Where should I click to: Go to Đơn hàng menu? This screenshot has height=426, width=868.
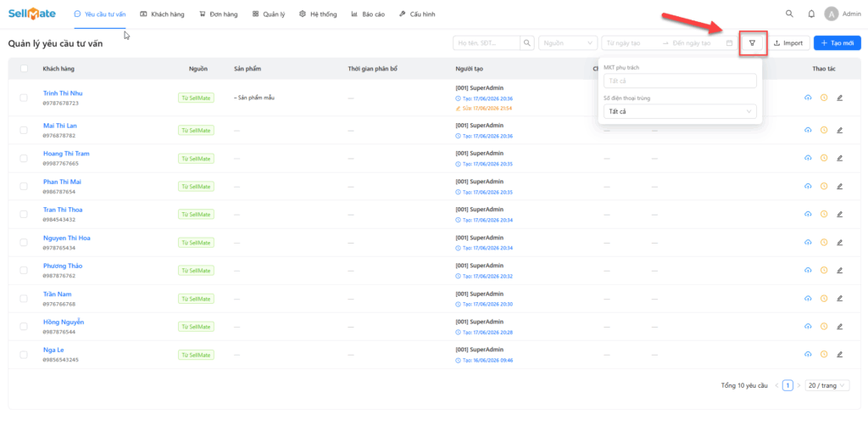click(x=219, y=14)
